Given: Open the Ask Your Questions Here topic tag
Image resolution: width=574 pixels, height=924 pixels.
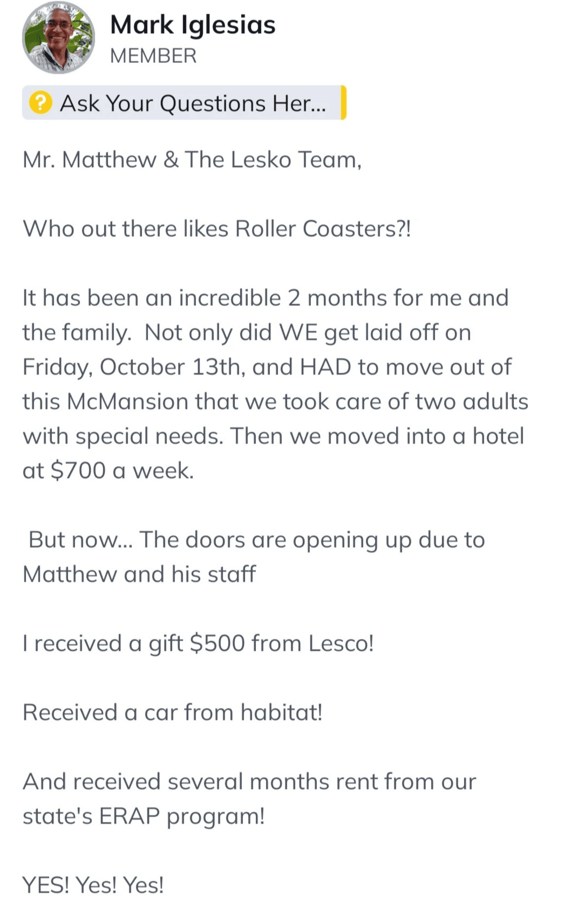Looking at the screenshot, I should pos(192,103).
